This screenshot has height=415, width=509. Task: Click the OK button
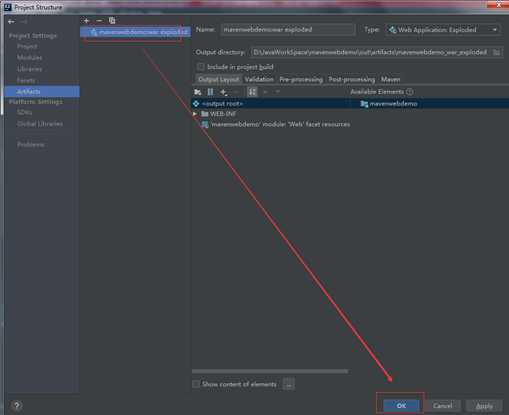(401, 405)
